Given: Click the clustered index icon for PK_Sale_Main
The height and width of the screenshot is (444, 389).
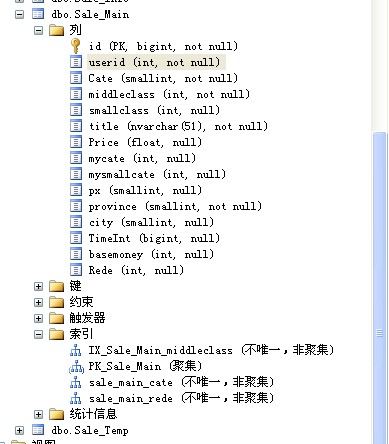Looking at the screenshot, I should coord(76,366).
